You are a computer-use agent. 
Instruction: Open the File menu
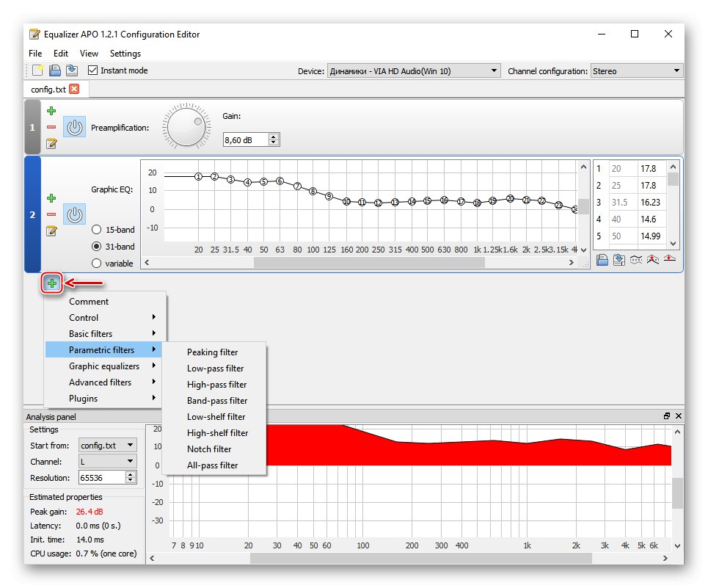click(35, 54)
